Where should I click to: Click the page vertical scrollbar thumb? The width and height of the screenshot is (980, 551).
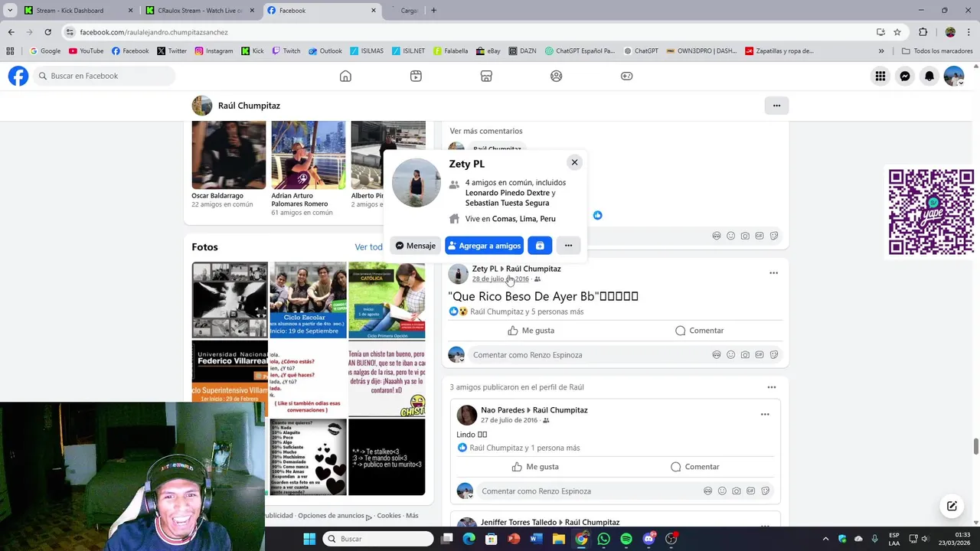click(x=975, y=446)
